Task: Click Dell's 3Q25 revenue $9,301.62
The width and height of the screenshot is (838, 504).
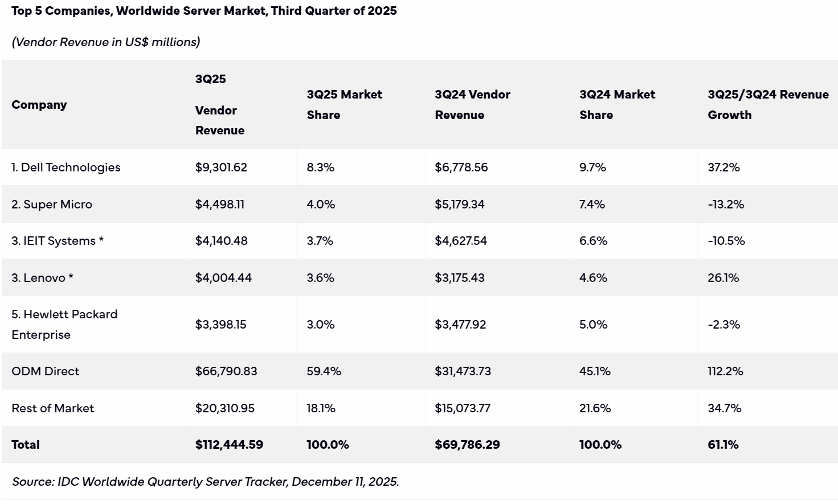Action: point(221,167)
